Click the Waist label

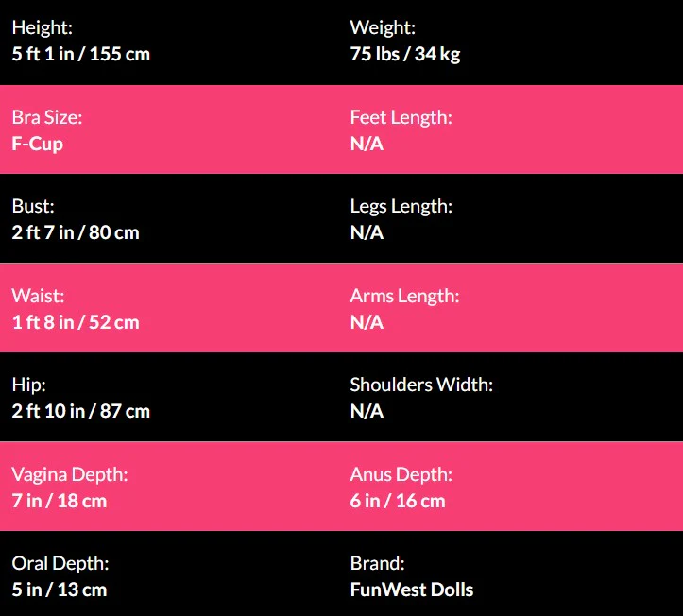(x=38, y=296)
